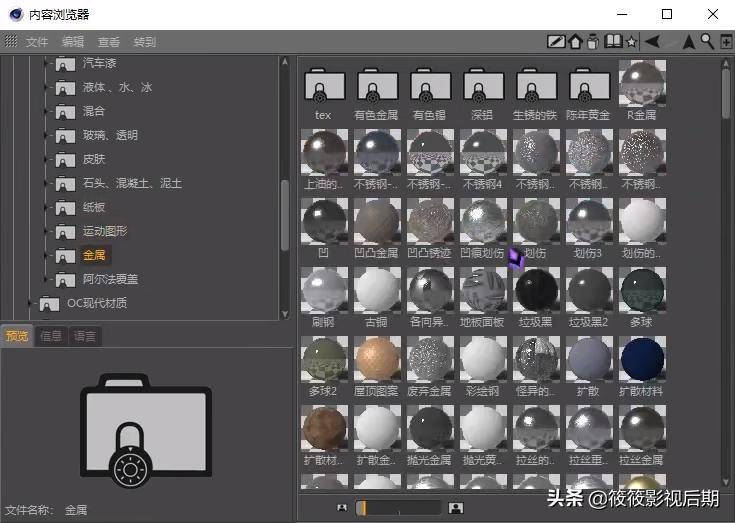
Task: Expand the 金属 tree node arrow
Action: (x=45, y=255)
